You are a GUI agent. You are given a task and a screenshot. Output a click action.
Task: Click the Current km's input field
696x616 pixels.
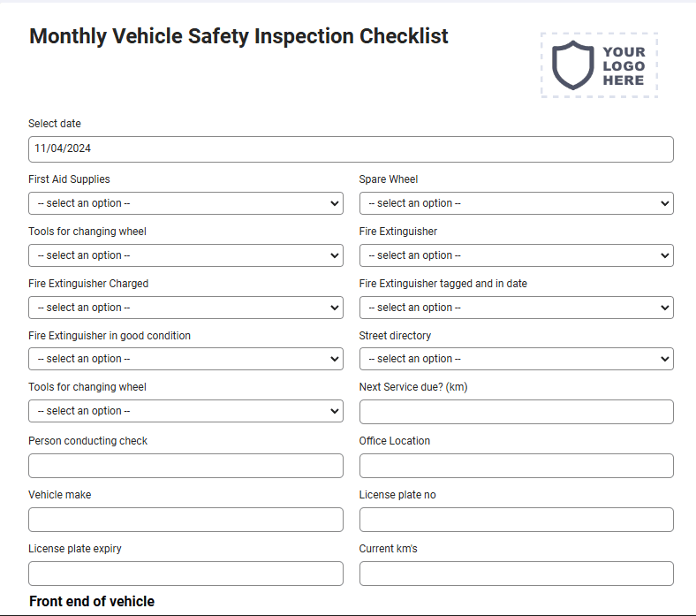click(x=516, y=574)
